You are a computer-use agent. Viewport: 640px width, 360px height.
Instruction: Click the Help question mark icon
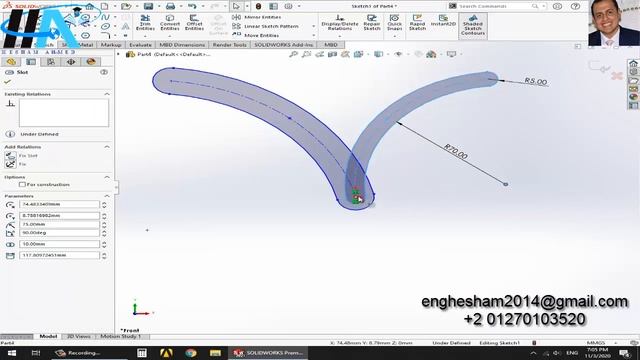coord(575,6)
